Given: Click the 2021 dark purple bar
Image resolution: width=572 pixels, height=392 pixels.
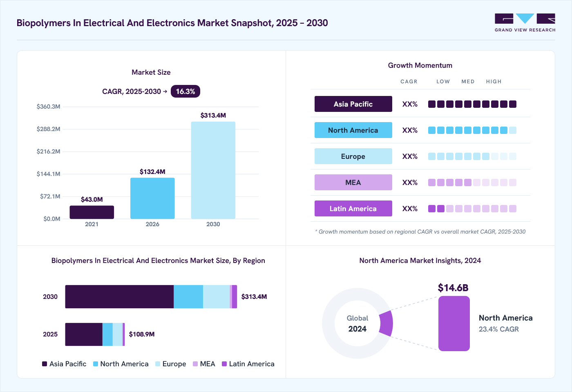Looking at the screenshot, I should click(x=92, y=212).
